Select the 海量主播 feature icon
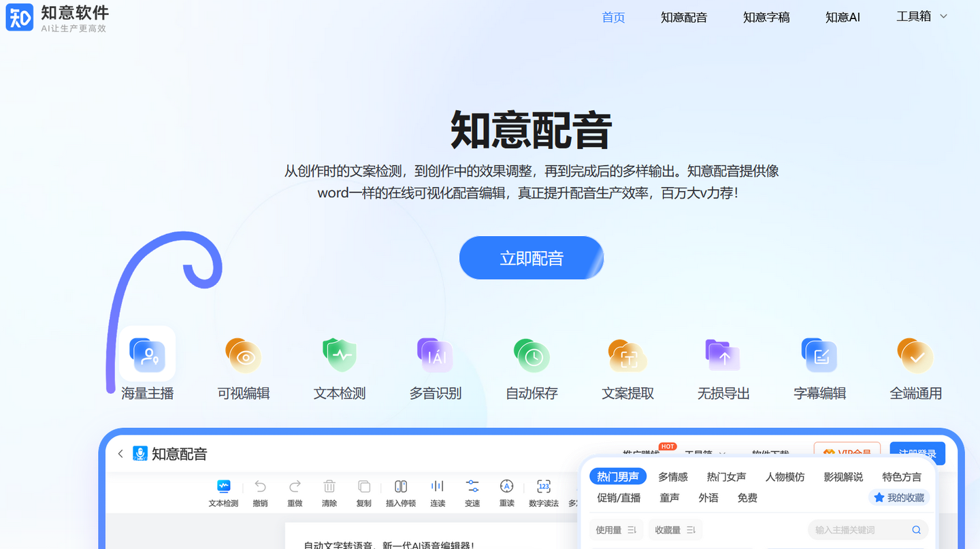 [x=148, y=354]
